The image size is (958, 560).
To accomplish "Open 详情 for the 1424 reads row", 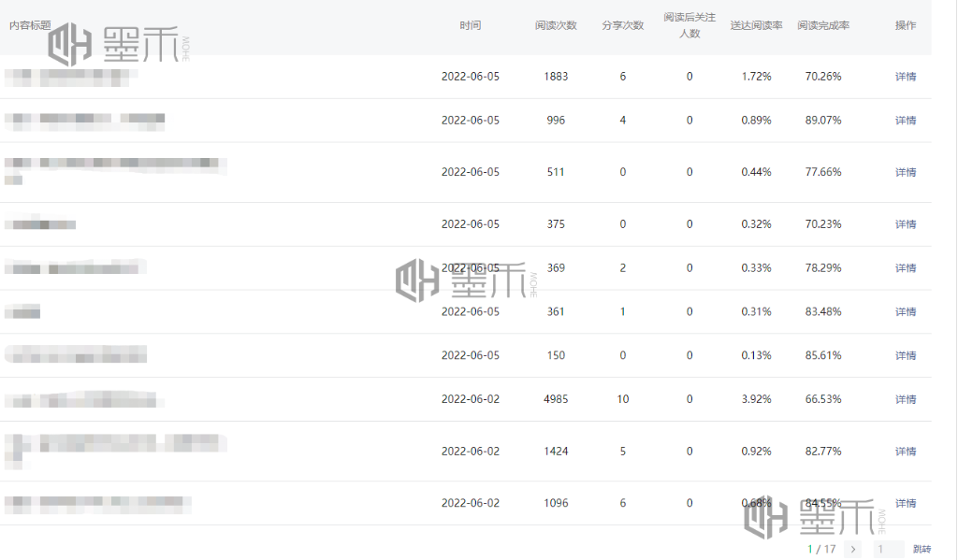I will (905, 452).
